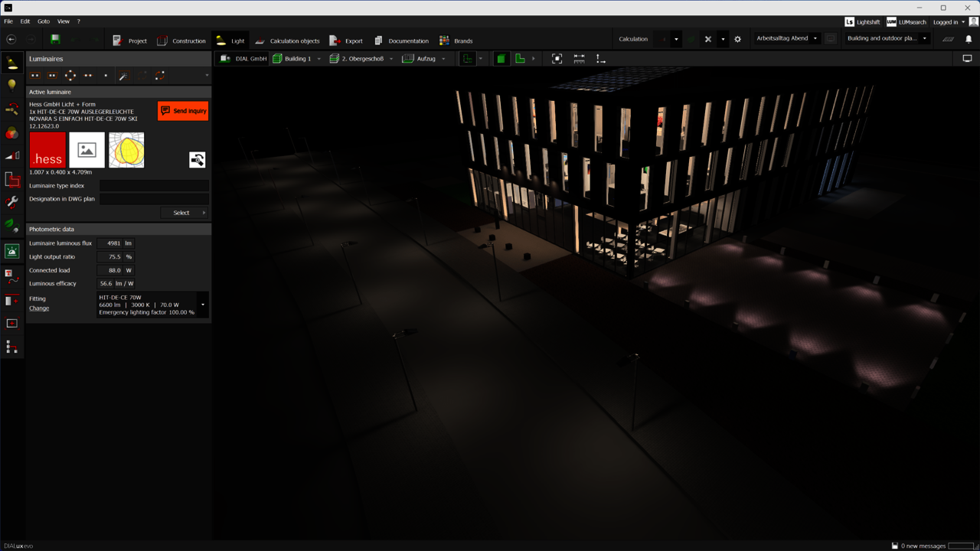Toggle the monitor display icon at top right
The image size is (980, 551).
coord(967,59)
